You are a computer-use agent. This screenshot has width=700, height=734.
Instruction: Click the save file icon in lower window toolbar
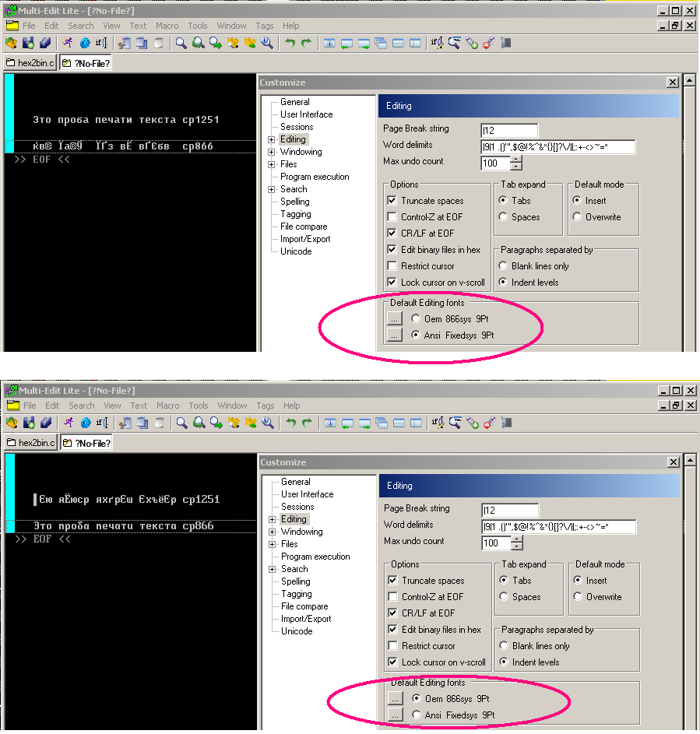click(30, 423)
